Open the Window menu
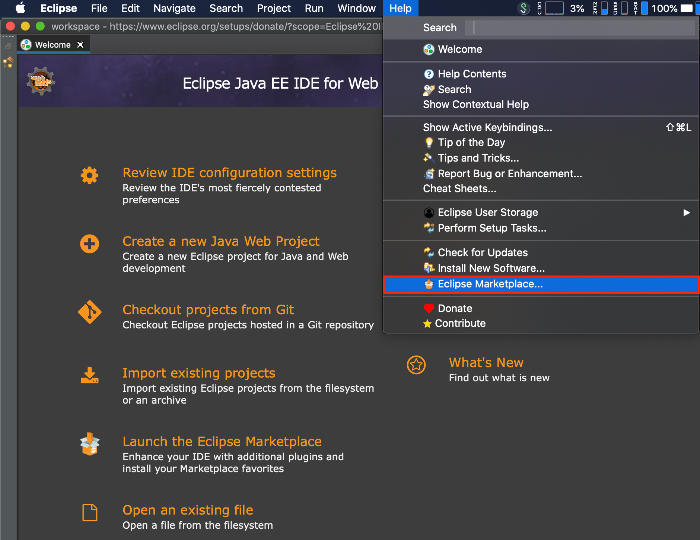 [x=356, y=8]
